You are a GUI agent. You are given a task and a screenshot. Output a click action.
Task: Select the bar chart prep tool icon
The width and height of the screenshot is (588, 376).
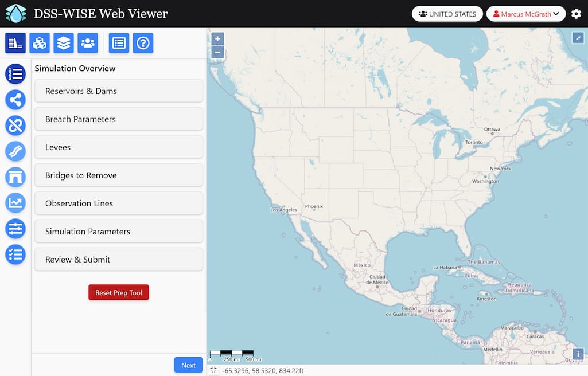[x=15, y=43]
